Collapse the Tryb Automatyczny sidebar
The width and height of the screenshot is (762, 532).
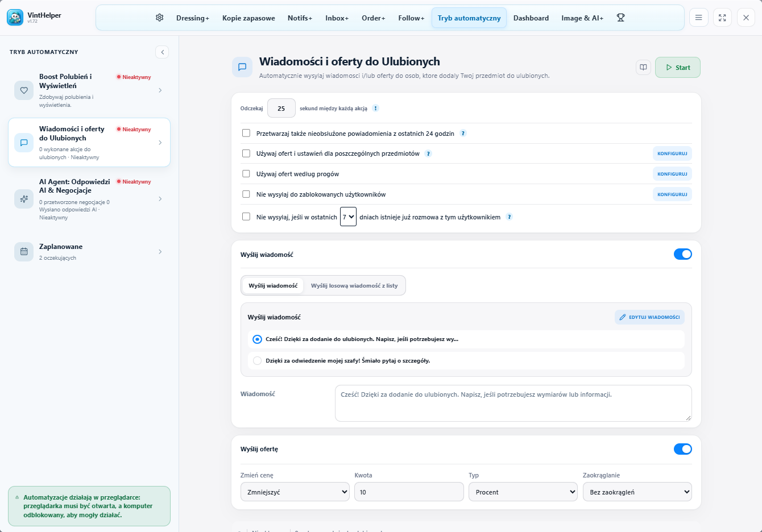point(162,52)
